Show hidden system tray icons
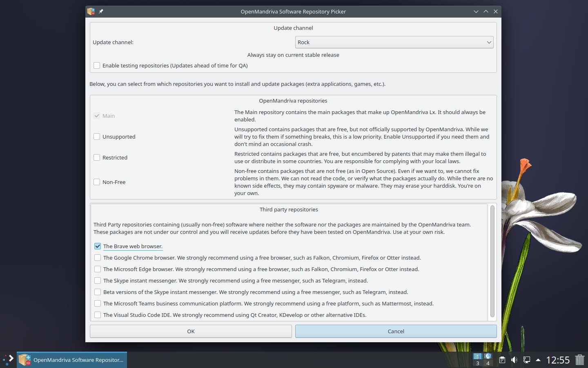The width and height of the screenshot is (588, 368). pyautogui.click(x=538, y=360)
